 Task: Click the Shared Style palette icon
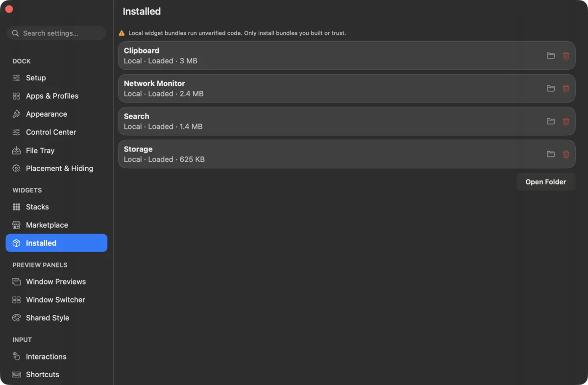17,318
